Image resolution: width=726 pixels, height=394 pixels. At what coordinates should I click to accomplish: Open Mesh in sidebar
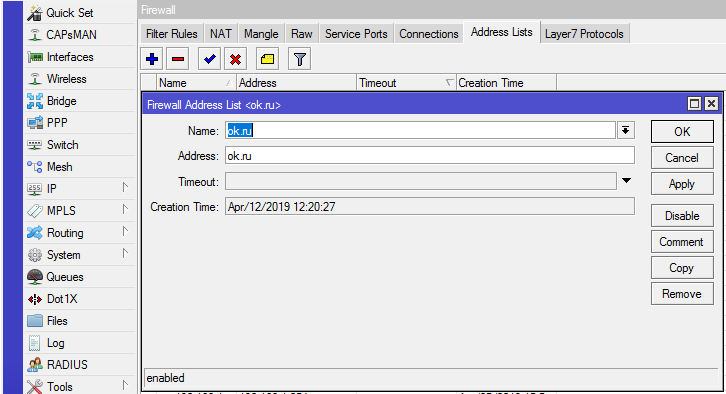click(x=80, y=167)
